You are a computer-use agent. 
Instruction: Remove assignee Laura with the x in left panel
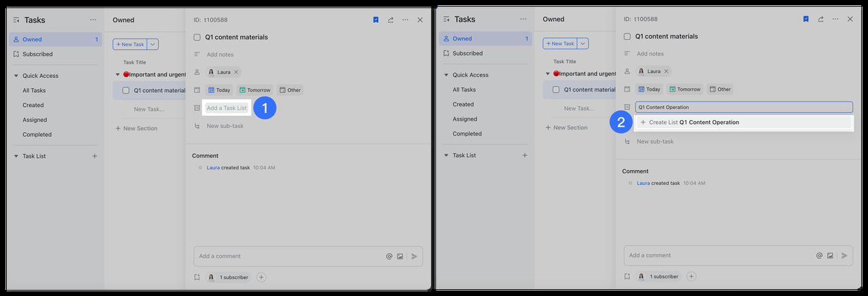(236, 72)
